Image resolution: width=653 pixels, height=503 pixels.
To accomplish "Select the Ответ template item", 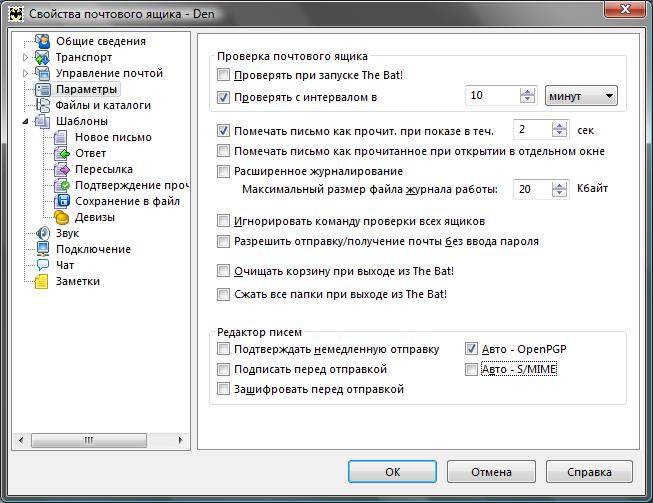I will [90, 153].
